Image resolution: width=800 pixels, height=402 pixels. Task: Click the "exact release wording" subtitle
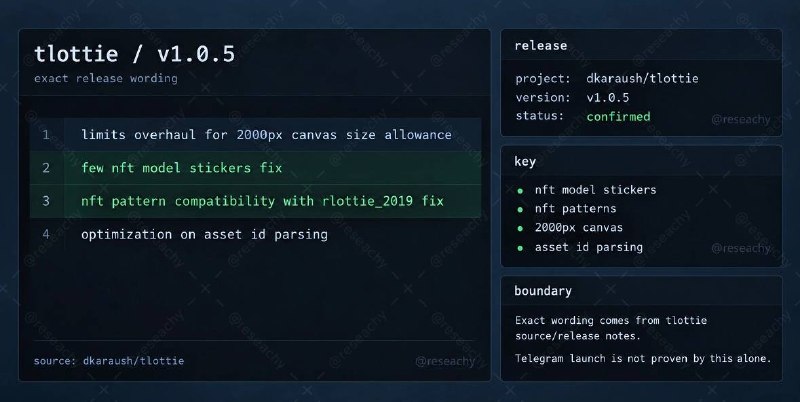pyautogui.click(x=106, y=79)
